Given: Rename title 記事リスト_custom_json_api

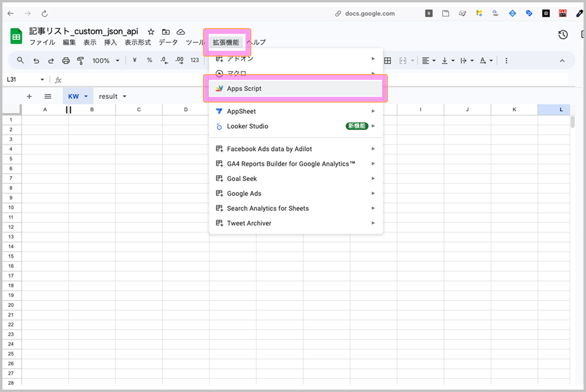Looking at the screenshot, I should 84,31.
